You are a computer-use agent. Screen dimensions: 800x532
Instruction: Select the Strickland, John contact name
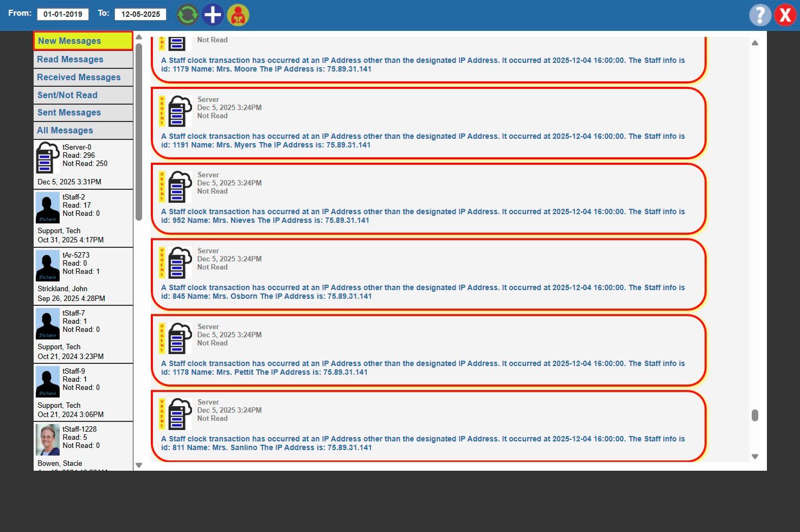(62, 289)
